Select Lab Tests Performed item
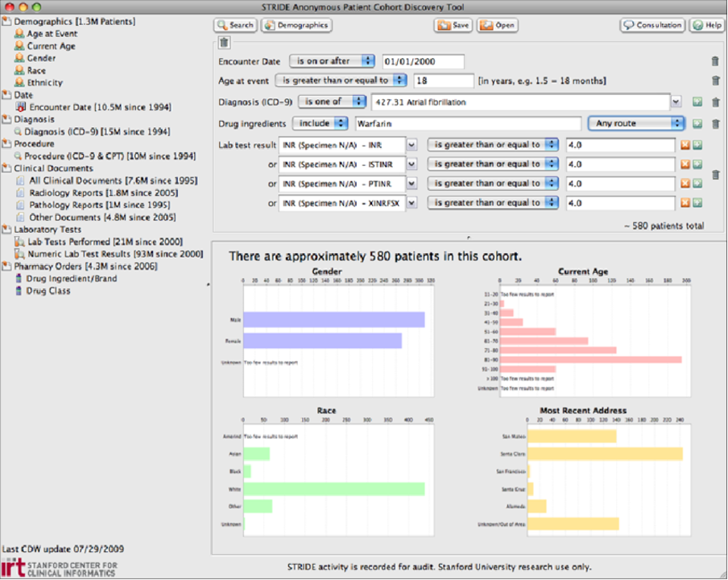The image size is (728, 580). pos(98,242)
